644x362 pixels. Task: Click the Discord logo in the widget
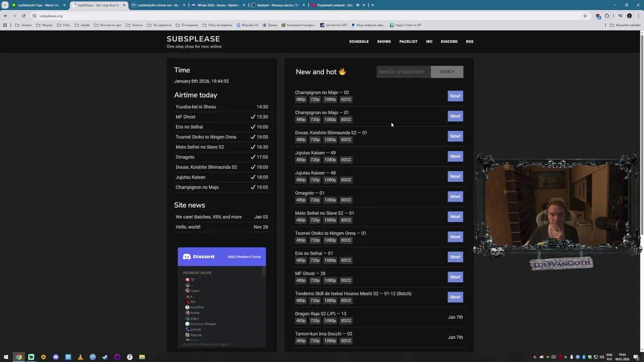tap(198, 256)
